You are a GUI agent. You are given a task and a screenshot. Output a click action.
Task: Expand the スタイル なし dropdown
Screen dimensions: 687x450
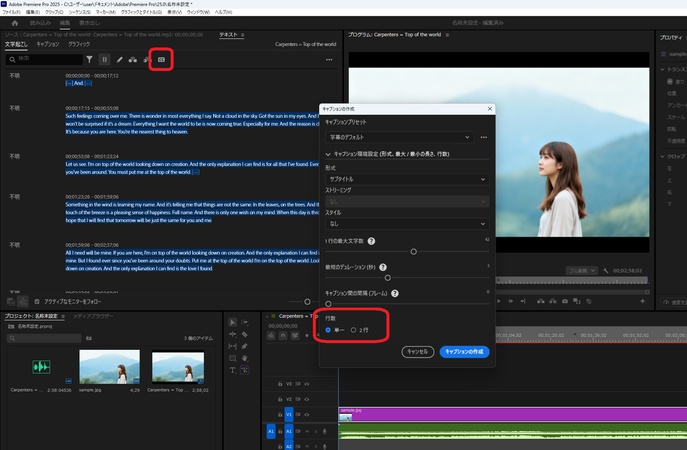point(407,224)
